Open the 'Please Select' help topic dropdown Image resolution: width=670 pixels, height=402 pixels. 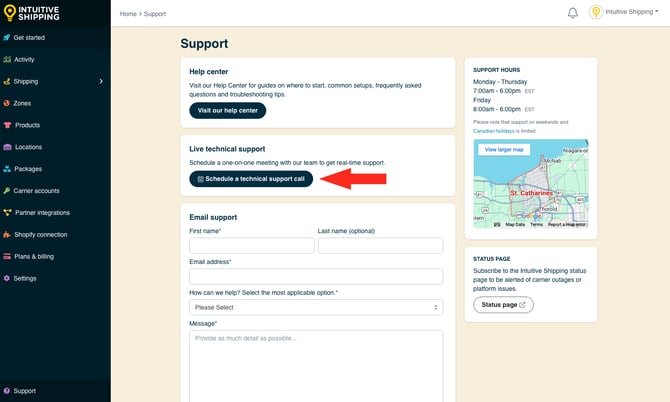click(316, 307)
